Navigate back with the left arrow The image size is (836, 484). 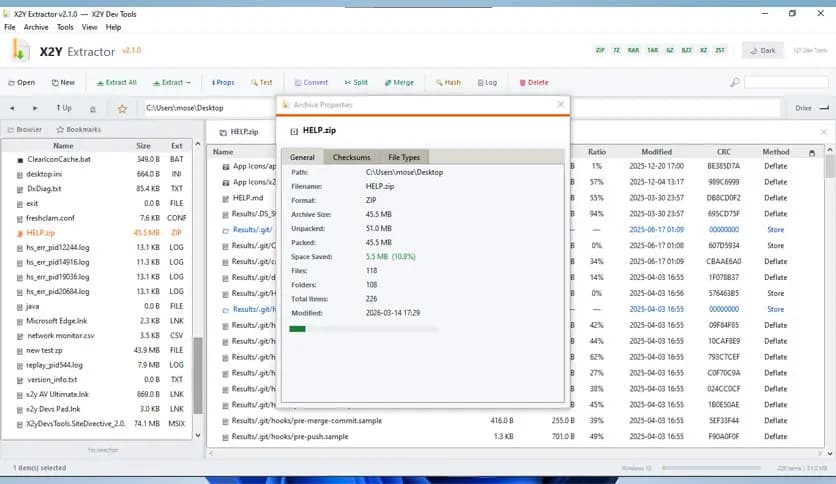[x=12, y=108]
